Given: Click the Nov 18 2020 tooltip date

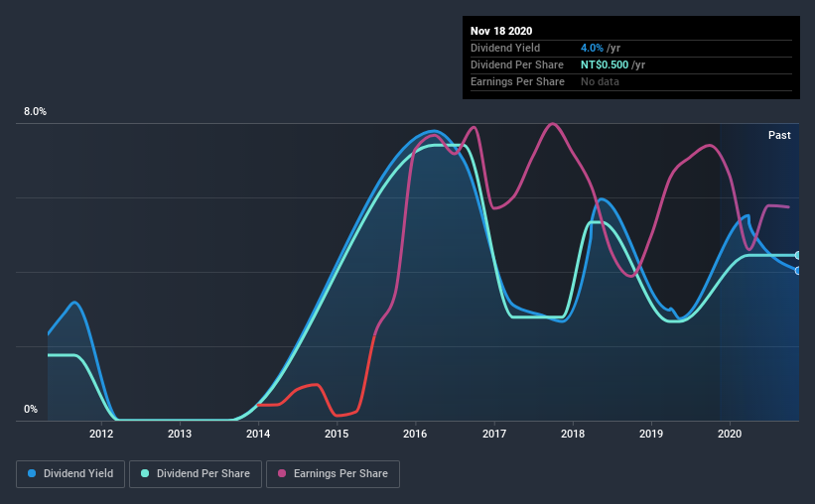Looking at the screenshot, I should (x=501, y=31).
